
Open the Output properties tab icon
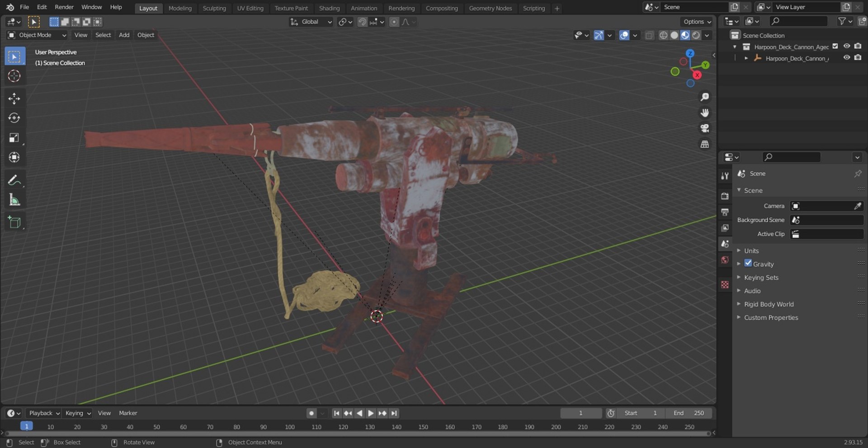(x=725, y=212)
